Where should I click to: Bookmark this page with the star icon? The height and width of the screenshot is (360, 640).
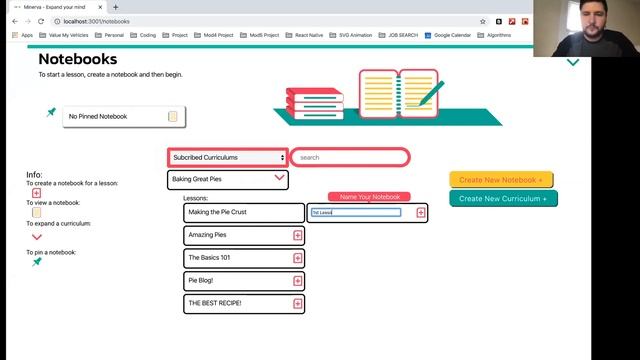(x=483, y=21)
